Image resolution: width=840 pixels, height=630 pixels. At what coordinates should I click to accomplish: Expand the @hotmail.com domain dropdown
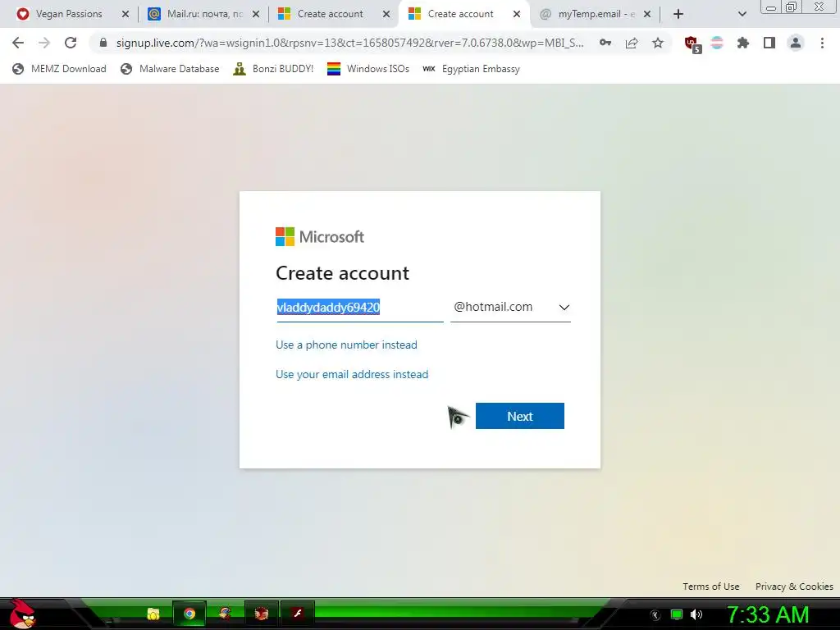pyautogui.click(x=510, y=308)
